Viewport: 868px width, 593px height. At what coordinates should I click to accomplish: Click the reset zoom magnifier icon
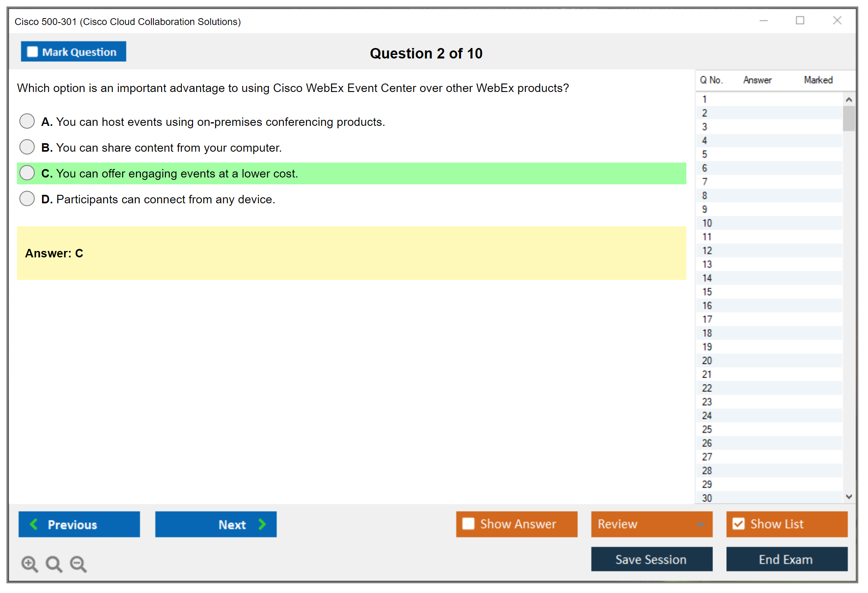tap(54, 564)
